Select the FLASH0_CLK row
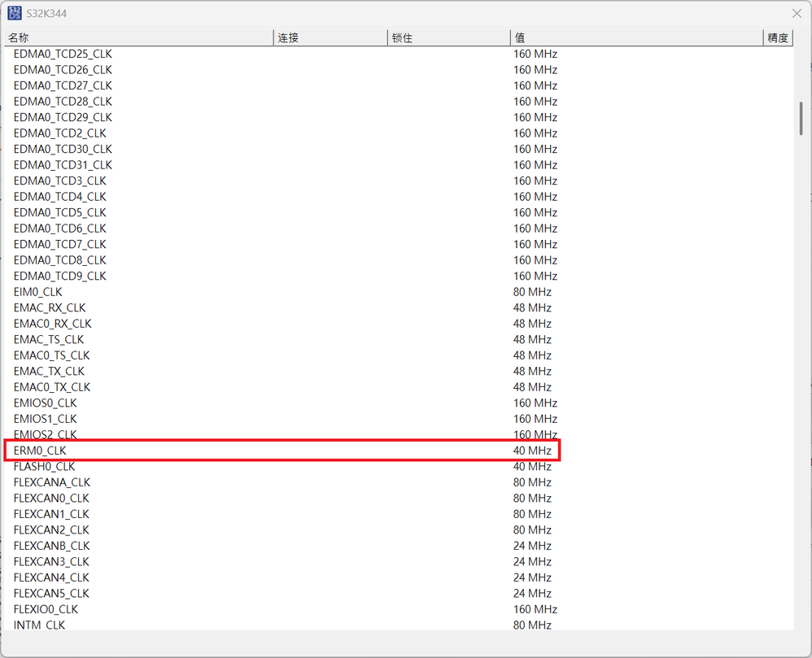Image resolution: width=812 pixels, height=658 pixels. coord(399,466)
